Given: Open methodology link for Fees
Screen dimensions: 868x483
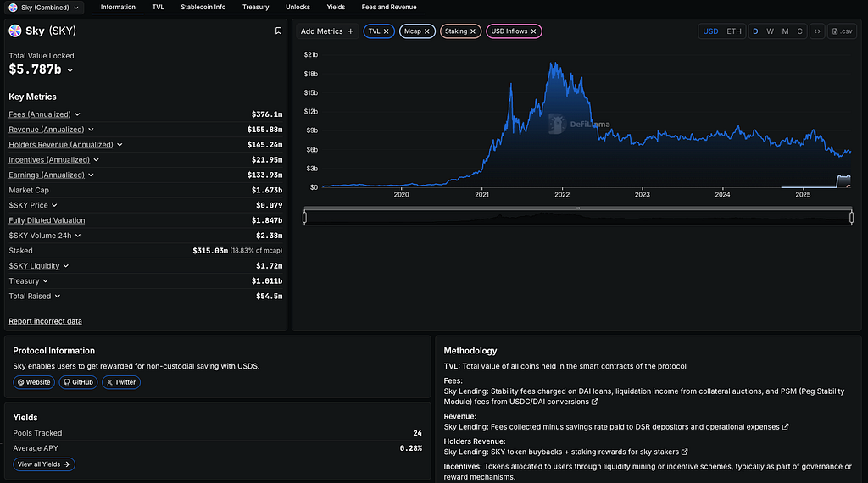Looking at the screenshot, I should pos(594,402).
